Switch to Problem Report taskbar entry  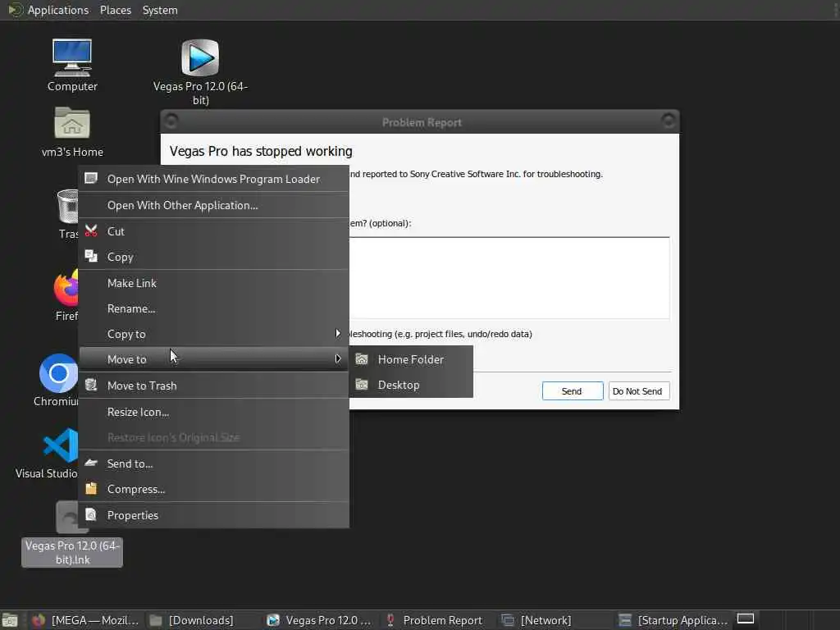[x=435, y=620]
